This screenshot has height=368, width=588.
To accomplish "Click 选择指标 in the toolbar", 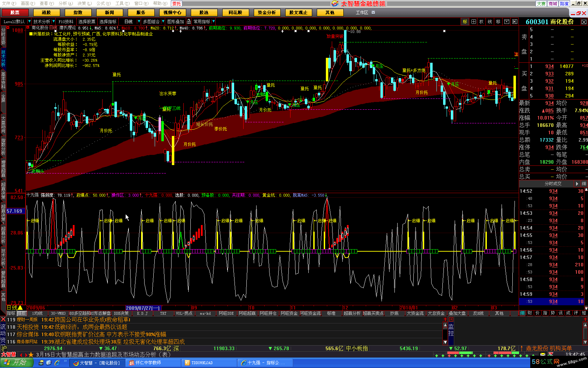I will tap(108, 22).
